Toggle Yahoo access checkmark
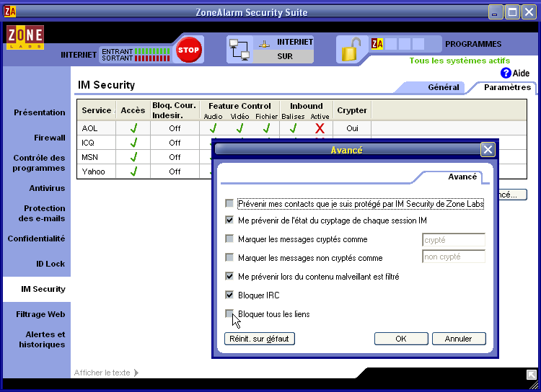Viewport: 541px width, 392px height. point(133,171)
